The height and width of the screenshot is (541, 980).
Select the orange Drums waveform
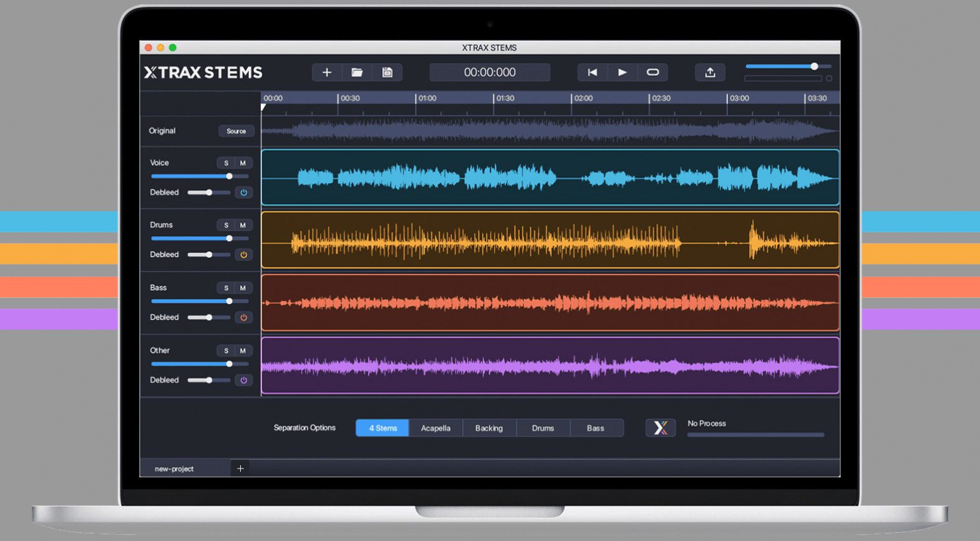[x=550, y=240]
